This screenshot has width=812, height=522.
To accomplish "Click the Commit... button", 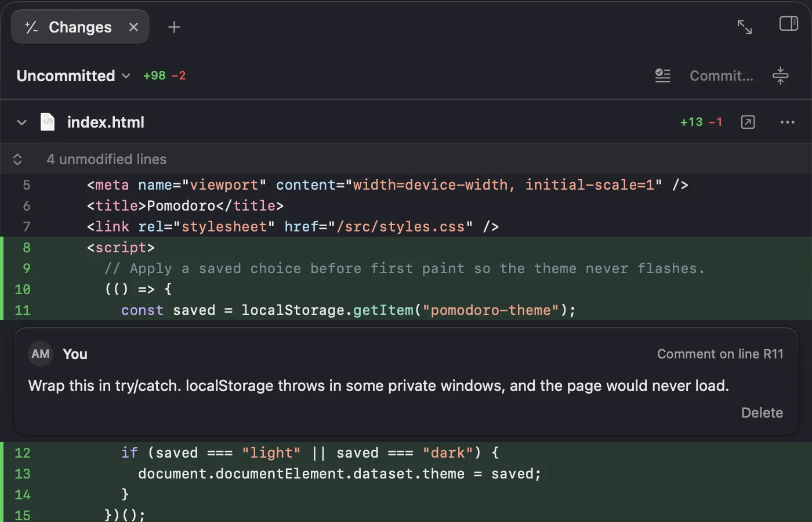I will [x=722, y=76].
